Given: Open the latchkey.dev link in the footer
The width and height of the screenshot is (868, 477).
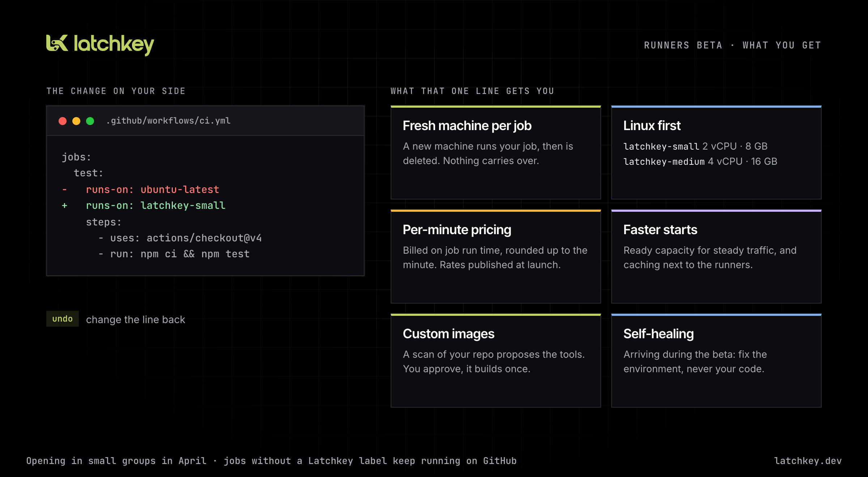Looking at the screenshot, I should (808, 461).
